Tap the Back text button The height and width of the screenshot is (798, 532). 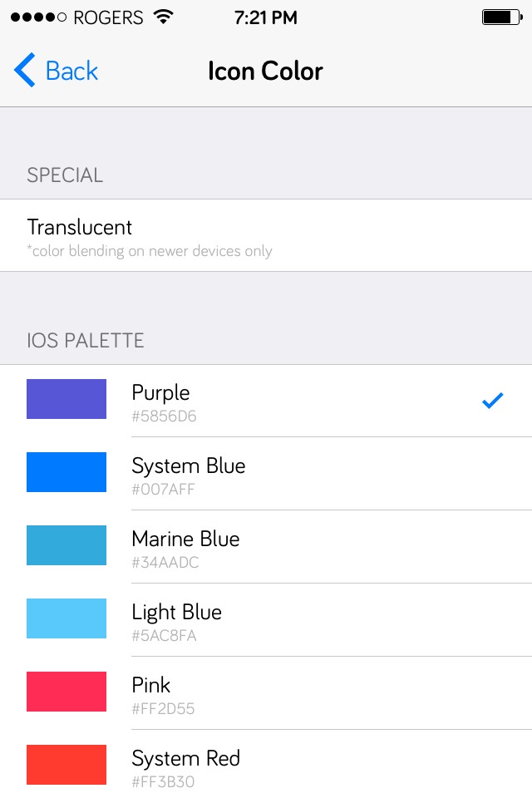tap(71, 71)
